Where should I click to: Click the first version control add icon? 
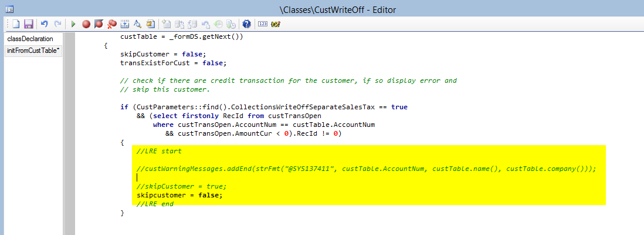[x=167, y=24]
